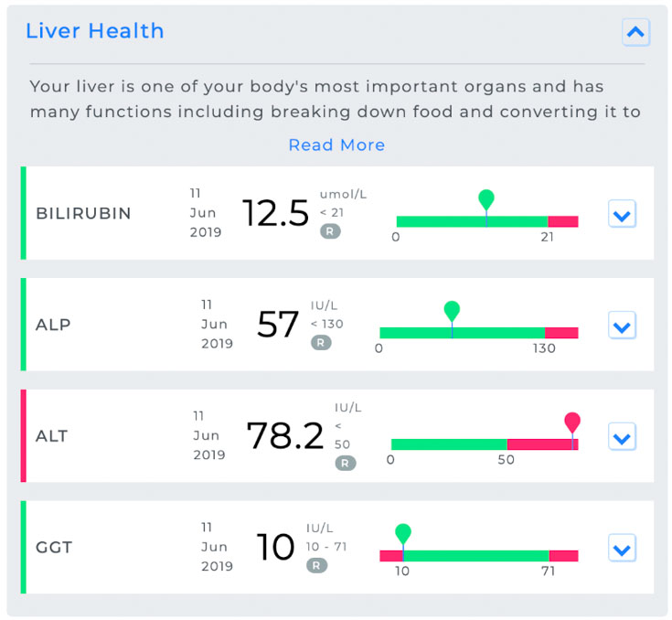Click the green marker pin on ALP bar
672x620 pixels.
[x=452, y=310]
